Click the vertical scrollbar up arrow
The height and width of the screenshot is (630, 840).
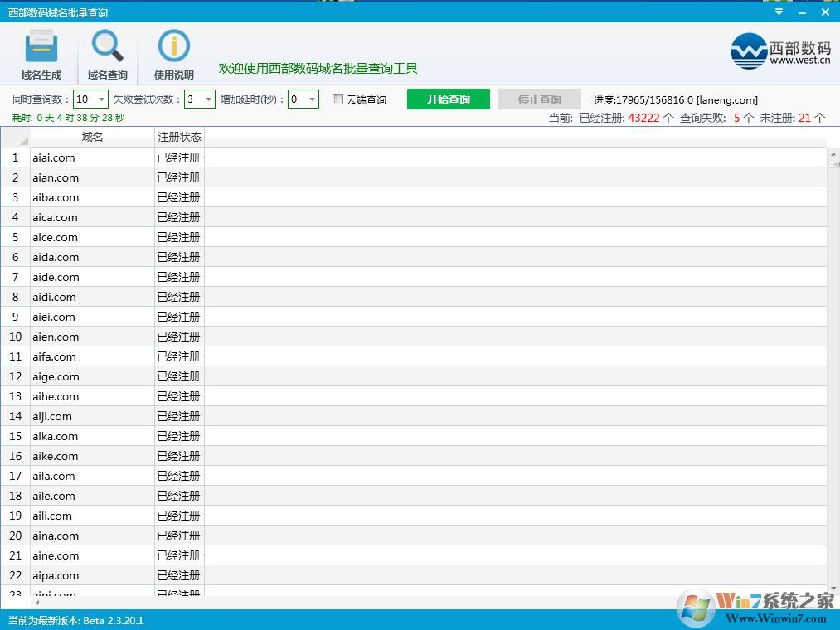click(833, 153)
